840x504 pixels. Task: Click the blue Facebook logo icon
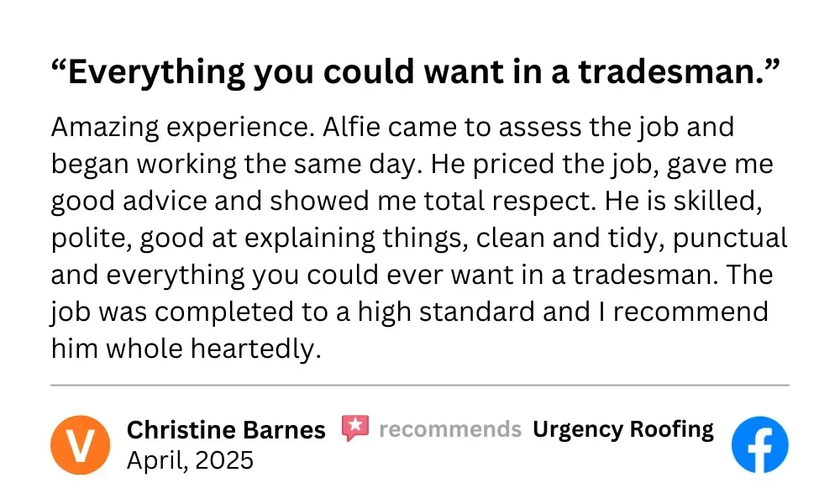[x=759, y=444]
